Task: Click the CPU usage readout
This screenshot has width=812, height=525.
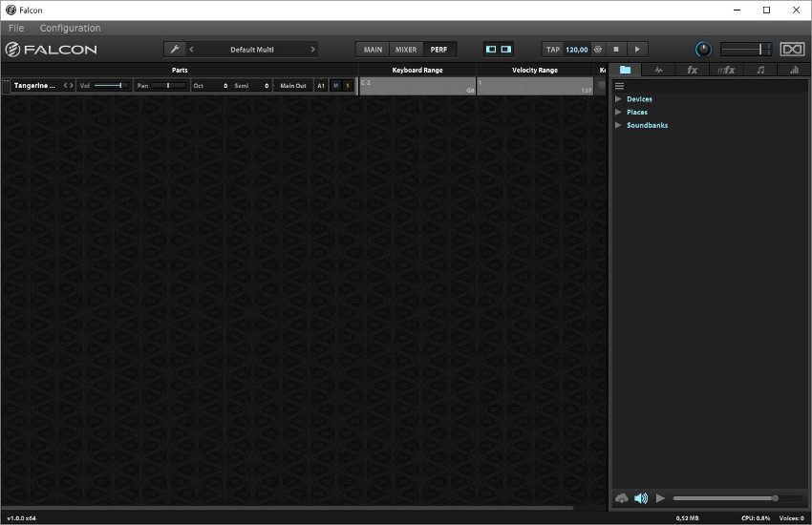Action: click(756, 517)
